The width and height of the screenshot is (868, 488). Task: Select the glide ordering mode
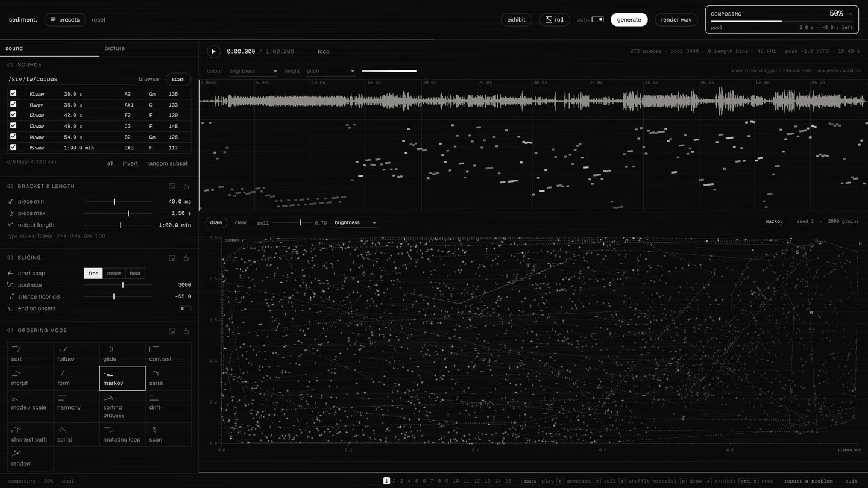tap(122, 354)
